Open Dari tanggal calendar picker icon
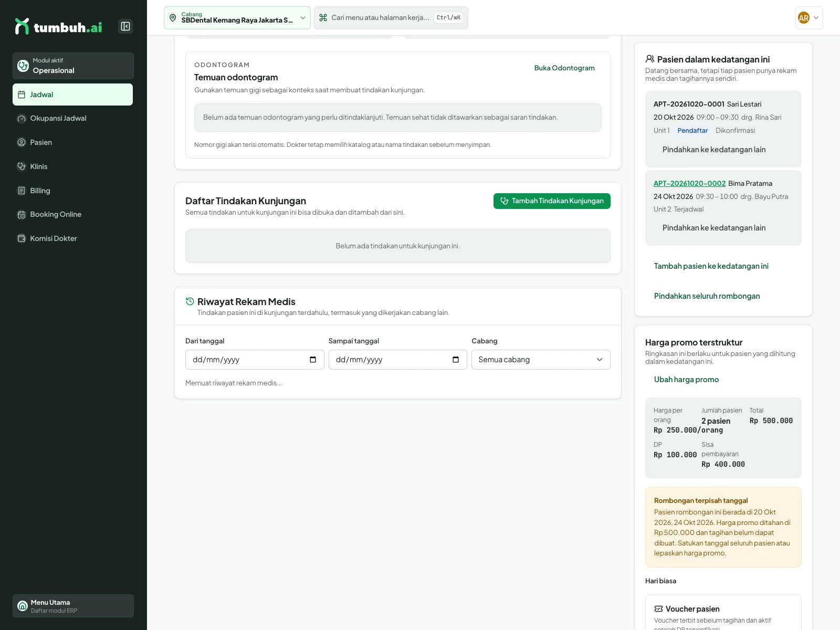This screenshot has width=840, height=630. pyautogui.click(x=313, y=360)
